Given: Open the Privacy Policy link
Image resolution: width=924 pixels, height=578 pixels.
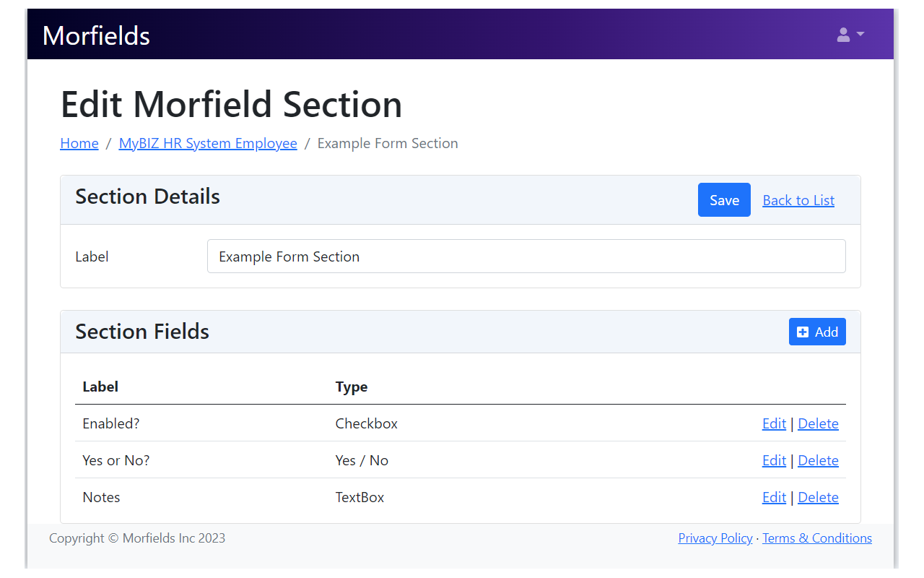Looking at the screenshot, I should click(x=715, y=538).
